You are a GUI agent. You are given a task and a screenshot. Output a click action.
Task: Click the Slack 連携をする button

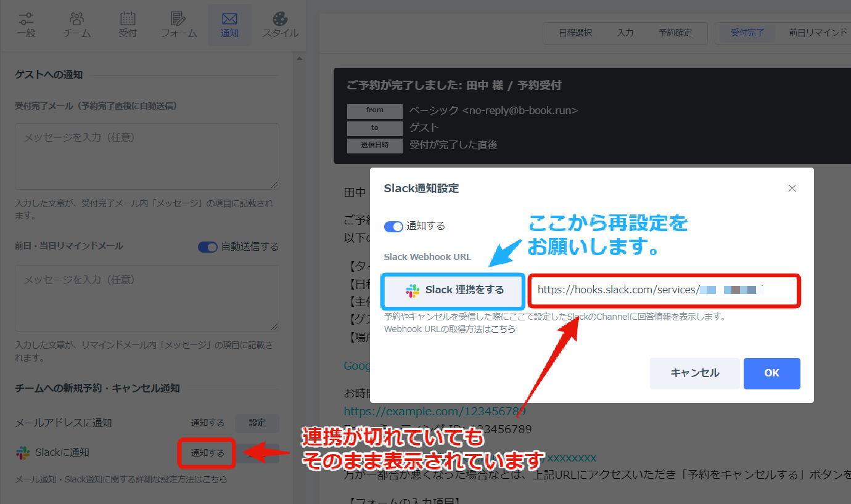pyautogui.click(x=454, y=290)
